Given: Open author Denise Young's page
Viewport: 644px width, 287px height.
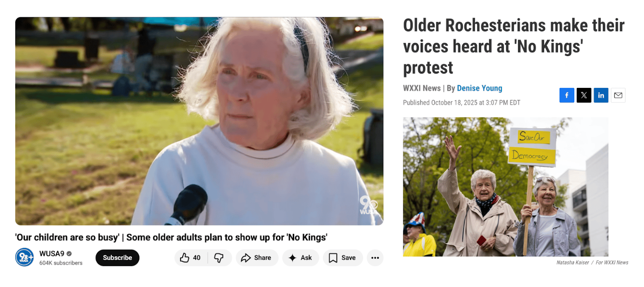Looking at the screenshot, I should [479, 88].
